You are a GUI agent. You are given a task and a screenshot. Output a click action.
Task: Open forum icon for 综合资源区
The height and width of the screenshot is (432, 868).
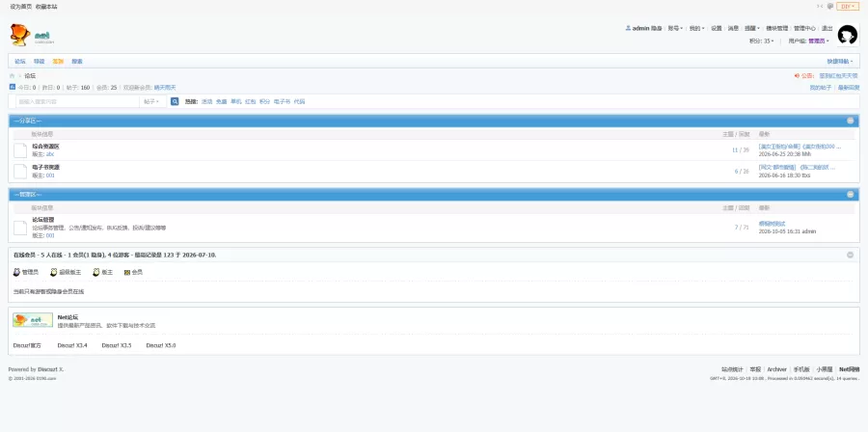tap(20, 150)
